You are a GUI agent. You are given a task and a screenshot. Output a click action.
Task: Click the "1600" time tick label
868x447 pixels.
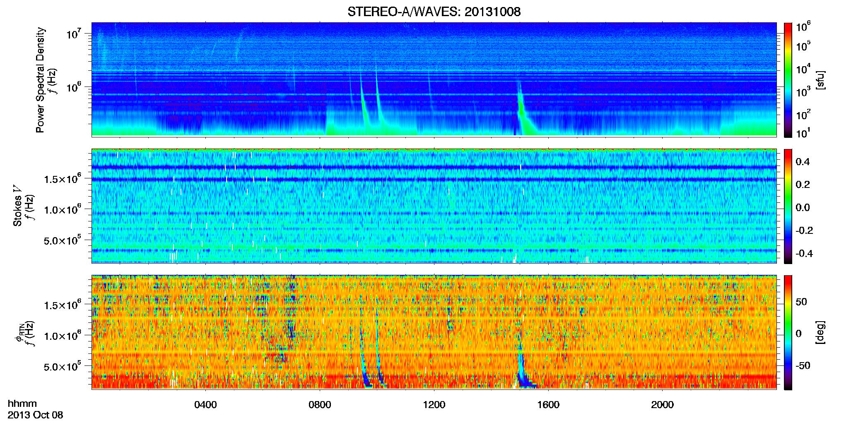pyautogui.click(x=548, y=405)
